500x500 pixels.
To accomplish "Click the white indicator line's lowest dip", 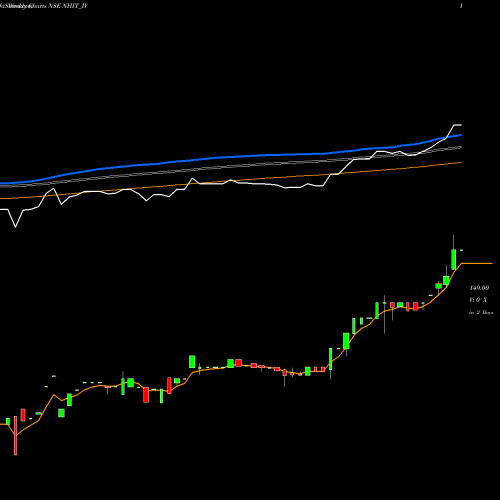I will (15, 227).
